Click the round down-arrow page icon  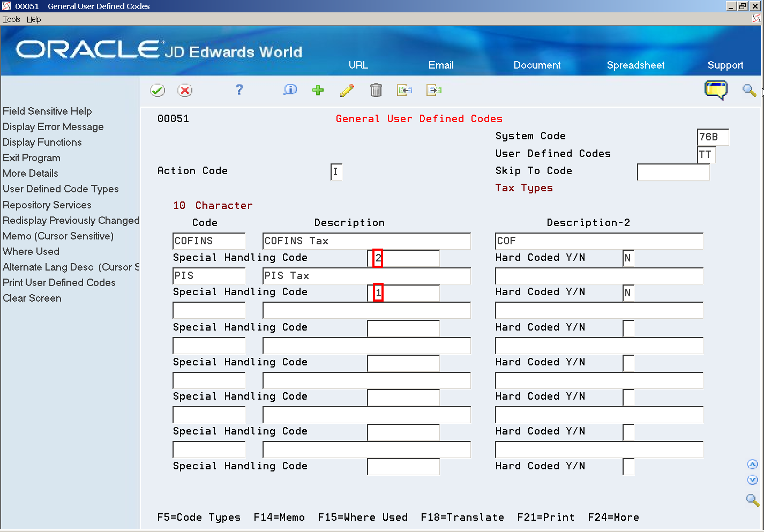pos(752,480)
